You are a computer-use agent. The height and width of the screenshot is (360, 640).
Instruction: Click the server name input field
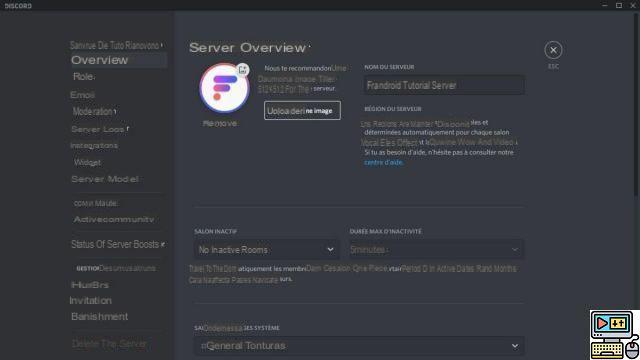click(444, 85)
